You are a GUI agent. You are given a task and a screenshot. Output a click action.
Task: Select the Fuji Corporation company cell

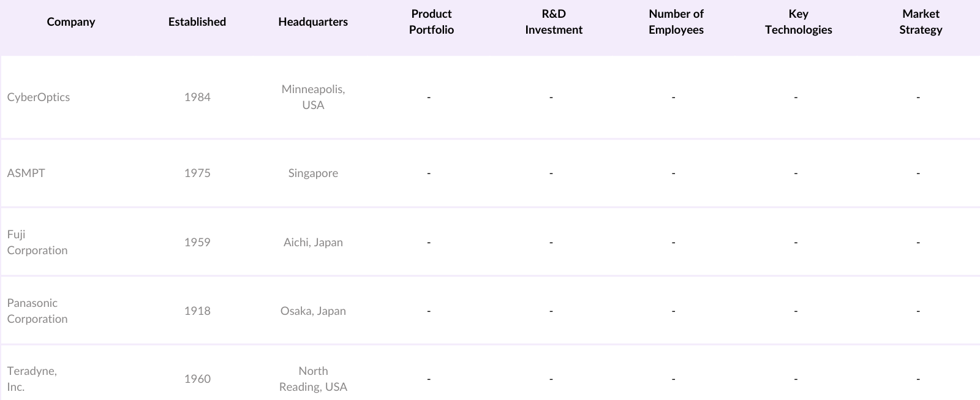click(37, 243)
